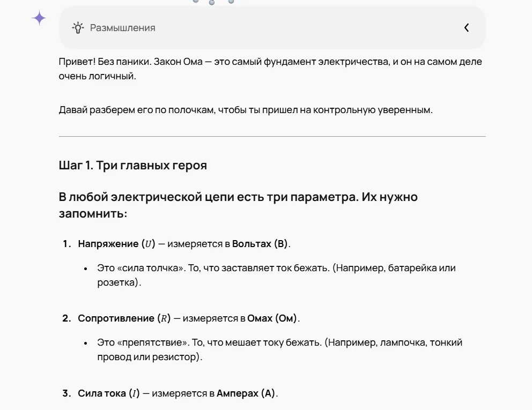Click the bold term Напряжение
This screenshot has height=410, width=532.
coord(108,244)
